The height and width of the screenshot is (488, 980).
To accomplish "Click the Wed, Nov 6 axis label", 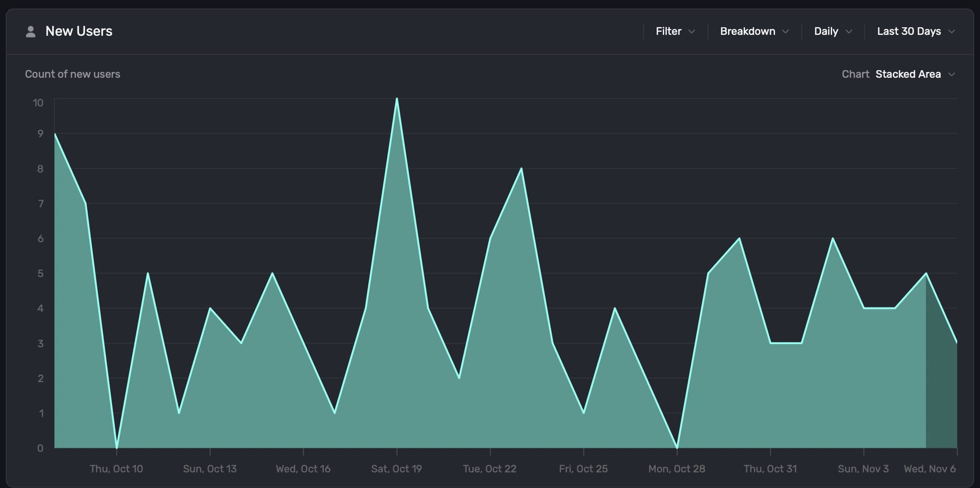I will coord(930,469).
